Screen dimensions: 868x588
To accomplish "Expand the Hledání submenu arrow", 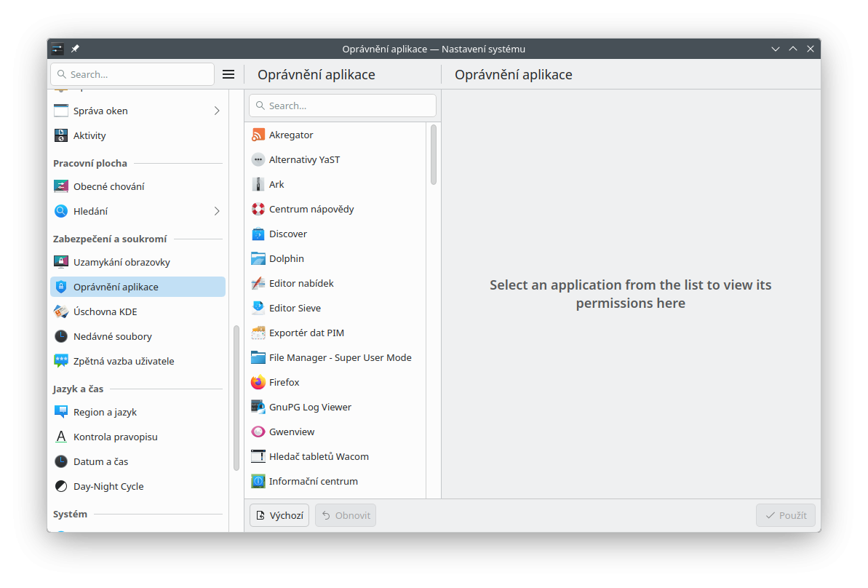I will (x=217, y=211).
